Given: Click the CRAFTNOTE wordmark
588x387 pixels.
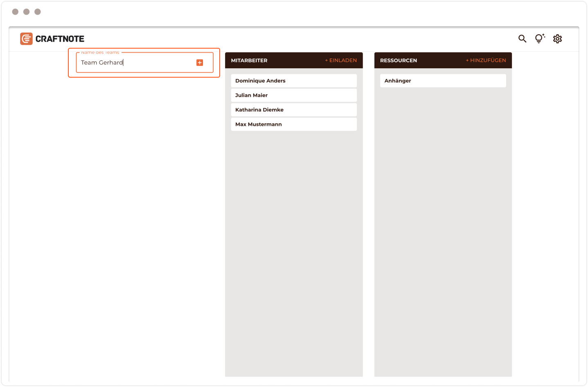Looking at the screenshot, I should [60, 39].
